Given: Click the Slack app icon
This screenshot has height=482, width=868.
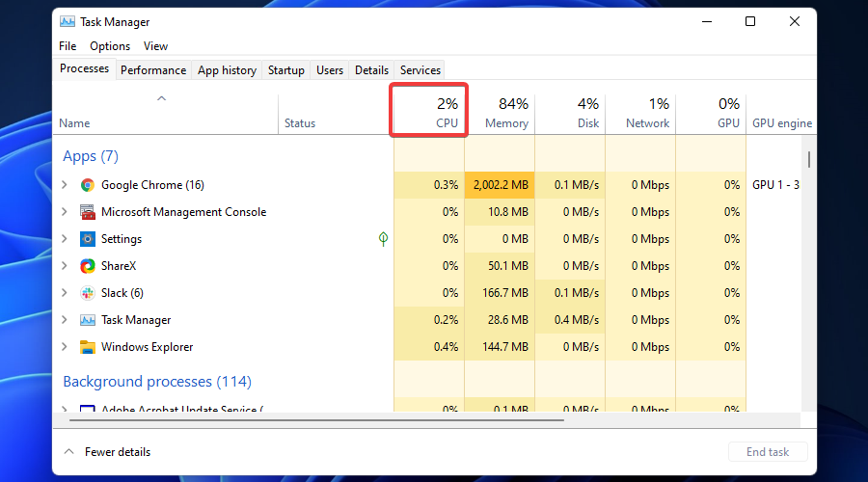Looking at the screenshot, I should tap(88, 293).
